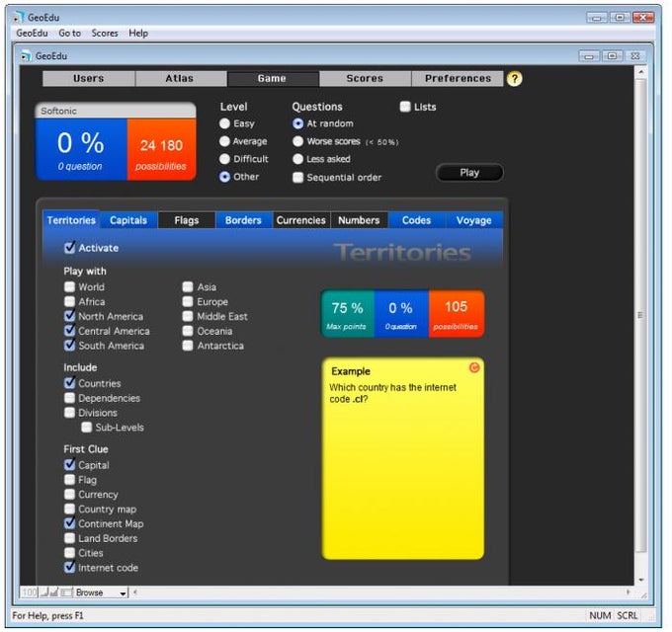The height and width of the screenshot is (632, 672).
Task: Toggle Capital first clue
Action: pos(69,464)
